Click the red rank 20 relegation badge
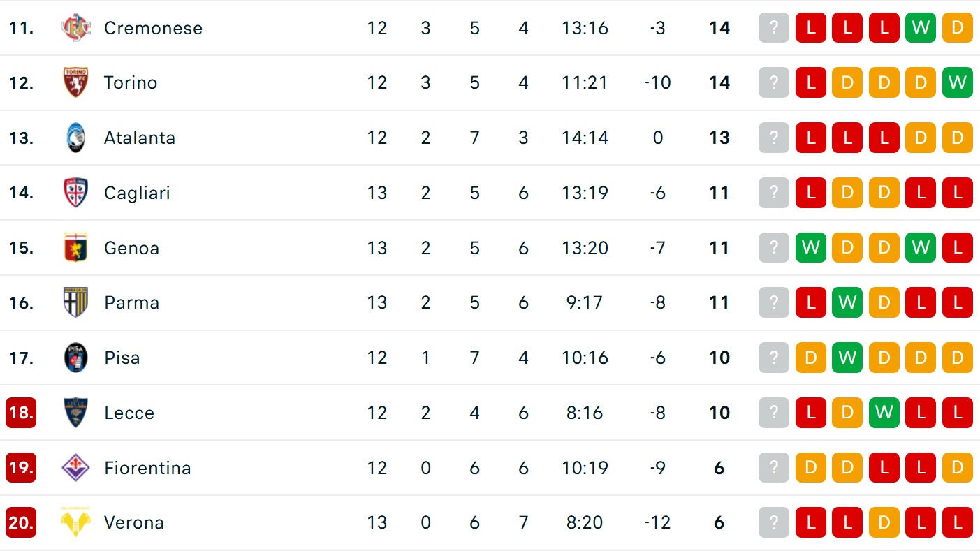Image resolution: width=980 pixels, height=551 pixels. coord(21,522)
